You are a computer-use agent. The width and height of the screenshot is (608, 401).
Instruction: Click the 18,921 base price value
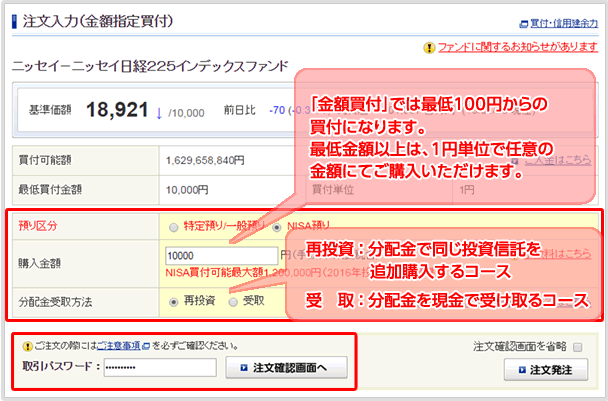(117, 110)
